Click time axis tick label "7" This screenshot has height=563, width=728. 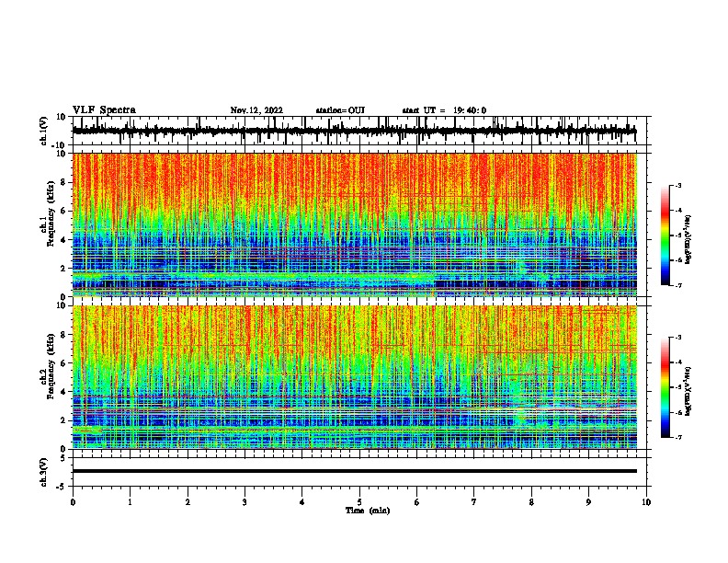click(474, 502)
